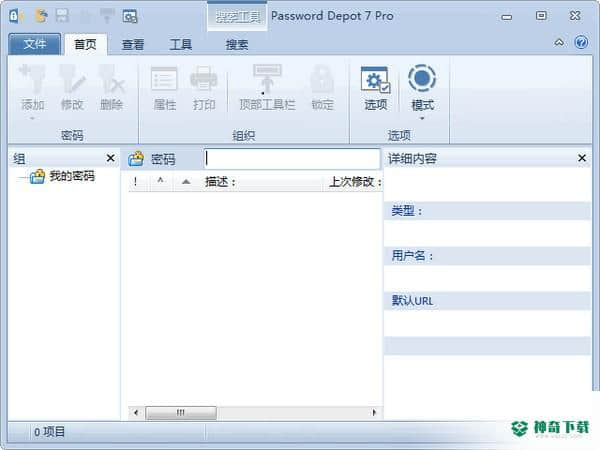Click the 锁定 (Lock) icon
The width and height of the screenshot is (600, 450).
point(322,79)
